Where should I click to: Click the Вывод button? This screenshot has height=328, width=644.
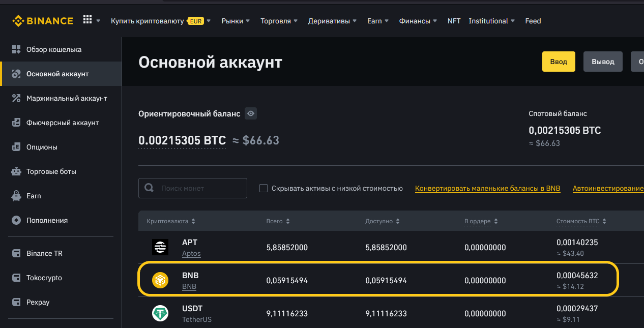[x=603, y=62]
